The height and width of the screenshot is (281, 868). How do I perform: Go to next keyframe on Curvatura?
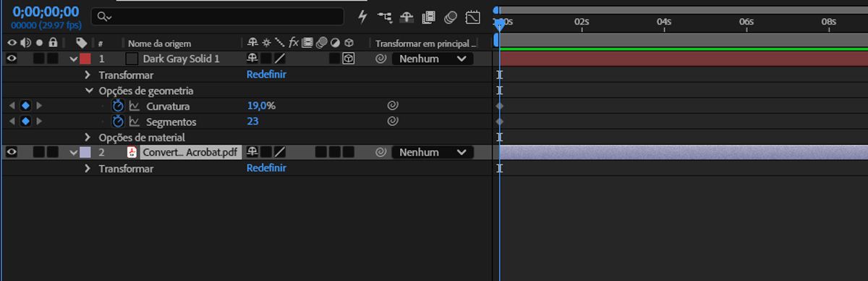click(39, 106)
